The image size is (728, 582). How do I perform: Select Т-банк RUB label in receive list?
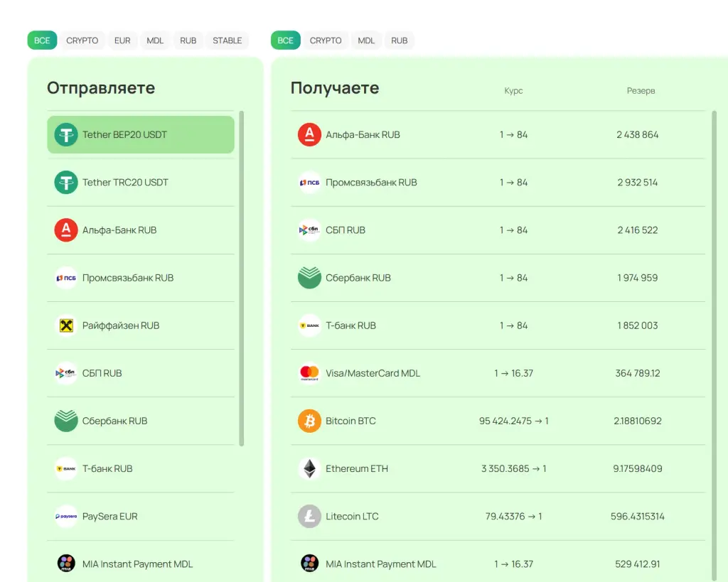click(x=350, y=325)
